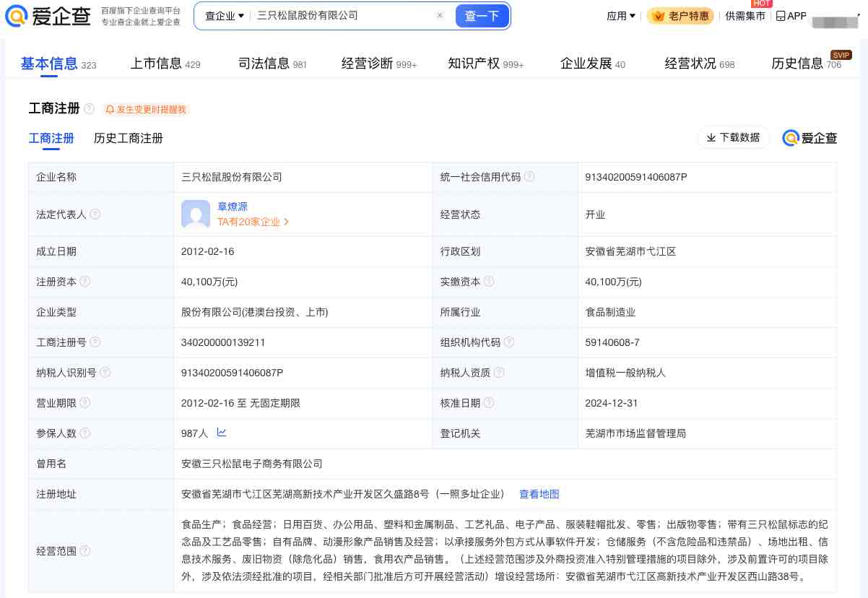Image resolution: width=868 pixels, height=598 pixels.
Task: Select the 历史工商注册 sub-tab
Action: pyautogui.click(x=129, y=138)
